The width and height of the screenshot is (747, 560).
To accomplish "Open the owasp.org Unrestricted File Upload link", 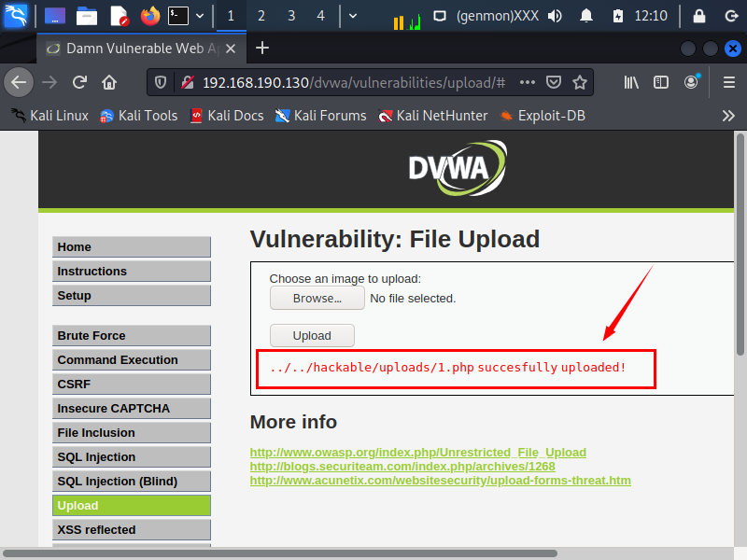I will tap(417, 452).
